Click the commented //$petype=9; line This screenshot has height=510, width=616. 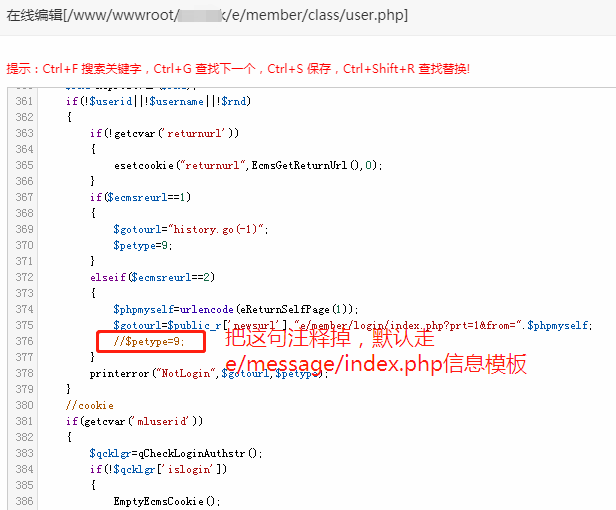[x=149, y=341]
